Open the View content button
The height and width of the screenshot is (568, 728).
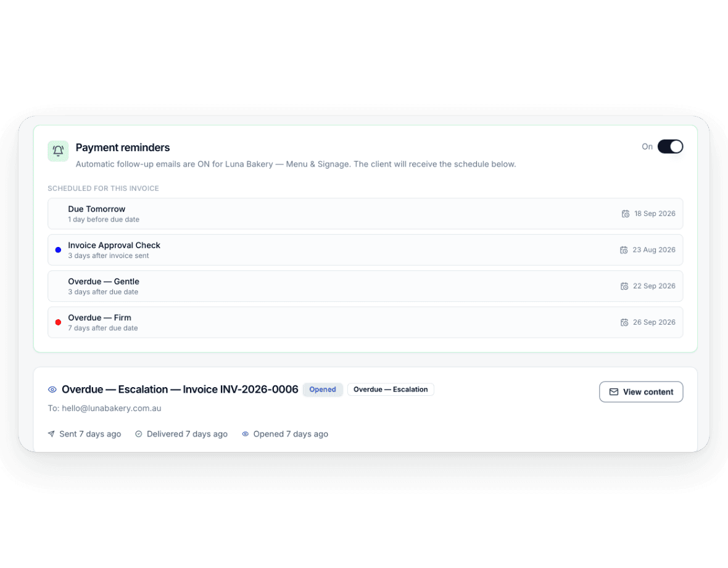(641, 392)
